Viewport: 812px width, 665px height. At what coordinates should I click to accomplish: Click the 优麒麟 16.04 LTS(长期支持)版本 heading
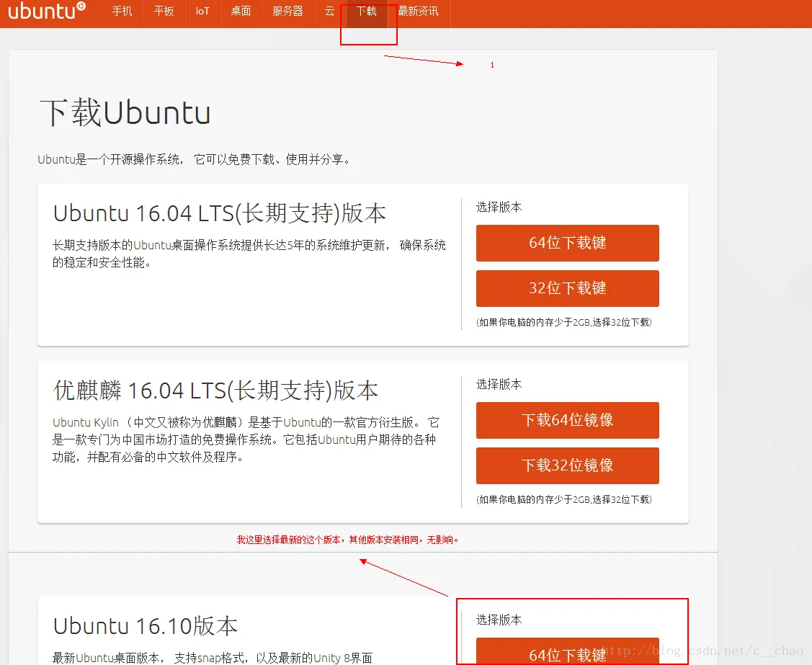[x=215, y=390]
